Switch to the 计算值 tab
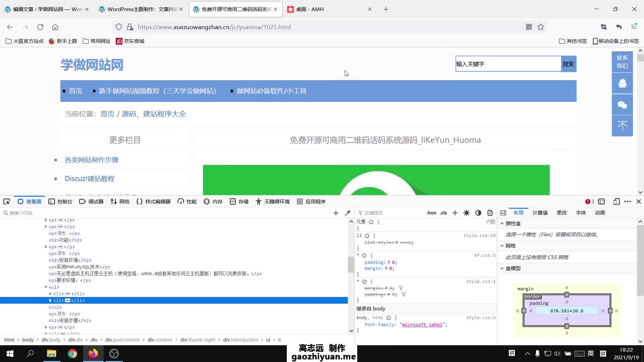The width and height of the screenshot is (644, 362). tap(540, 213)
